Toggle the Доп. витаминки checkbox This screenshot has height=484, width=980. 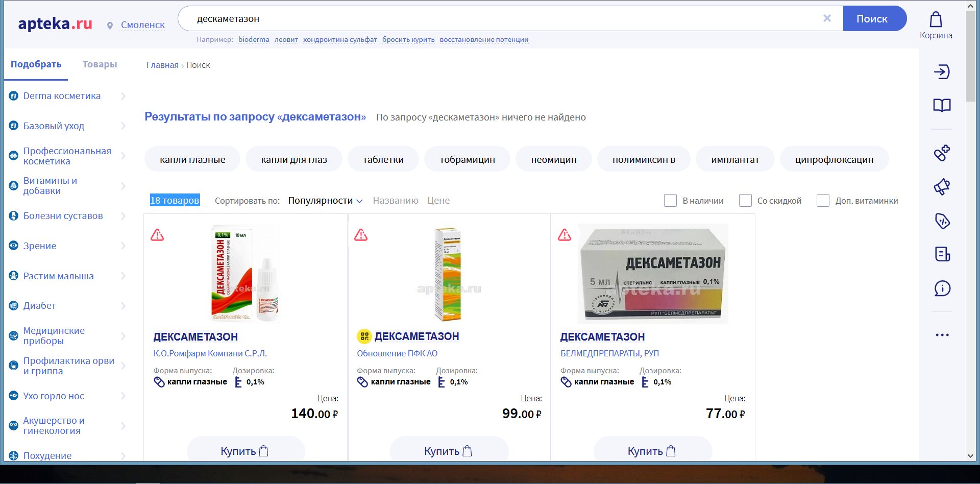823,201
